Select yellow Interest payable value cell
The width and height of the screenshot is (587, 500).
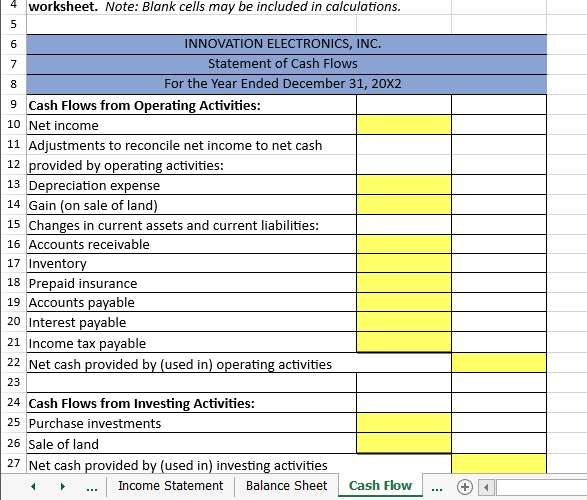coord(404,321)
